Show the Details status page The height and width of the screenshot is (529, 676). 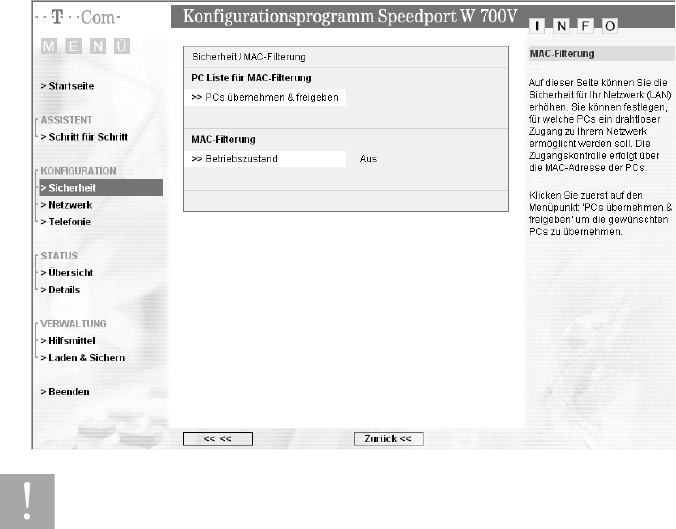(x=60, y=290)
